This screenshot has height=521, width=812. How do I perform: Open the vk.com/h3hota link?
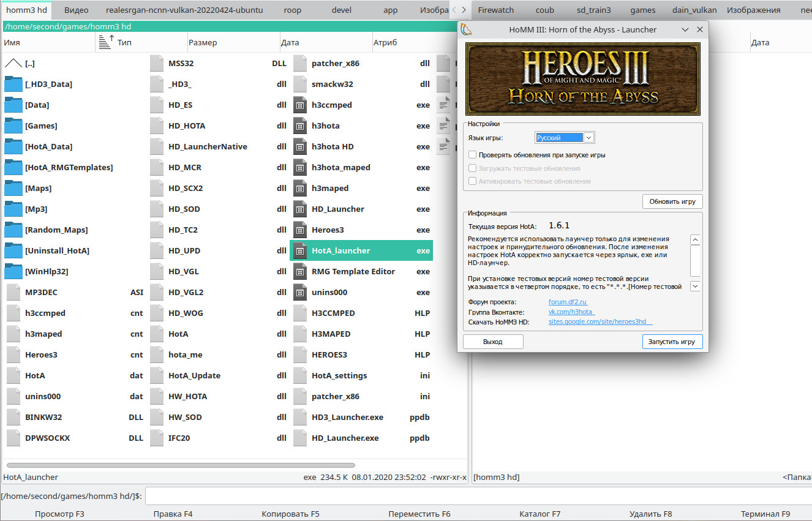click(571, 312)
